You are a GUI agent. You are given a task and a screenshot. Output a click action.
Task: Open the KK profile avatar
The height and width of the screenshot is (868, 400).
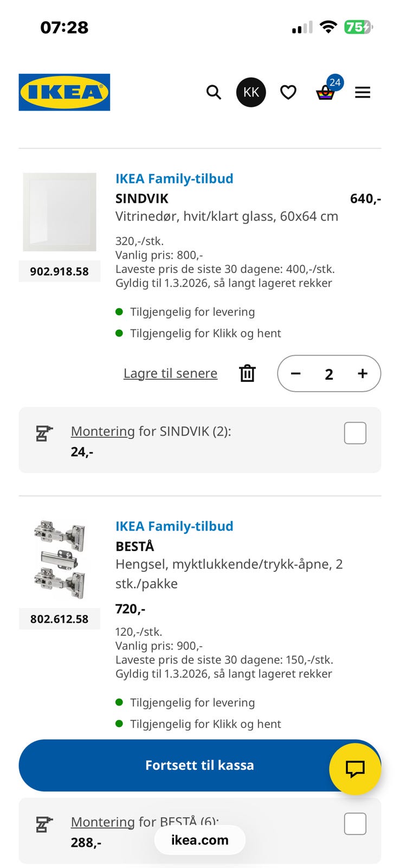(x=251, y=92)
